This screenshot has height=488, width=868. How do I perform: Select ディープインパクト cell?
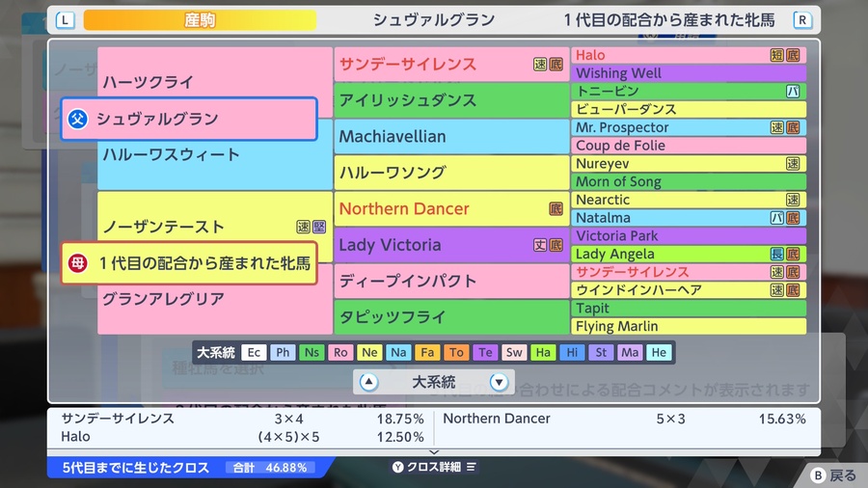tap(451, 281)
